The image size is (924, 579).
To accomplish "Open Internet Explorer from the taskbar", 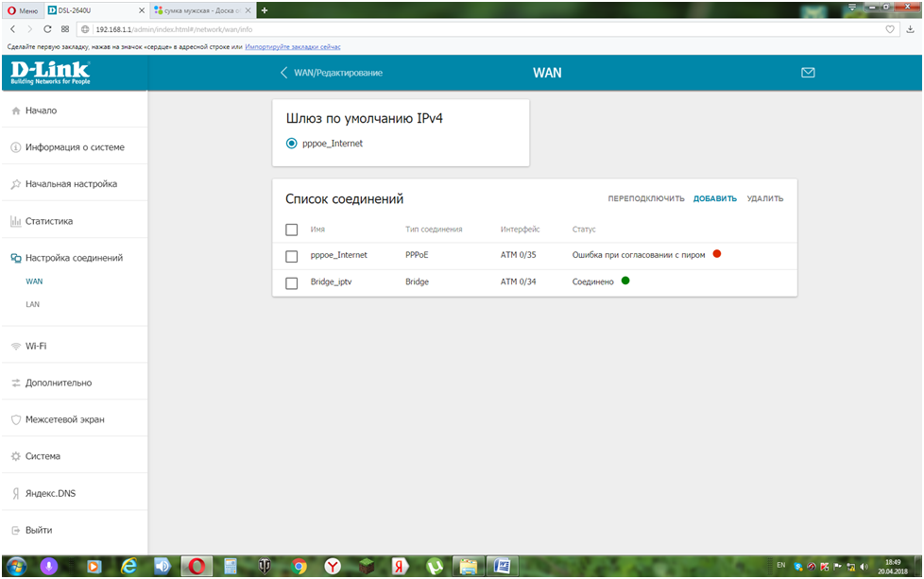I will [128, 566].
